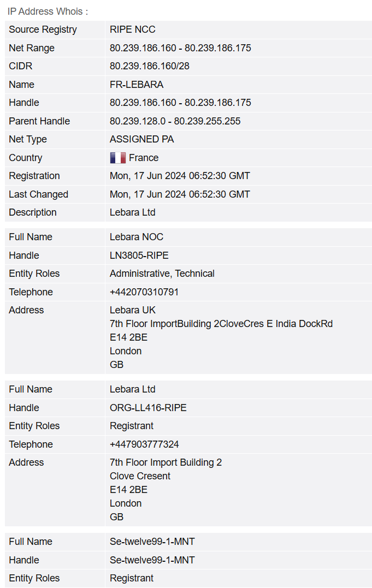The image size is (372, 588).
Task: Select the LN3805-RIPE handle
Action: coord(139,256)
